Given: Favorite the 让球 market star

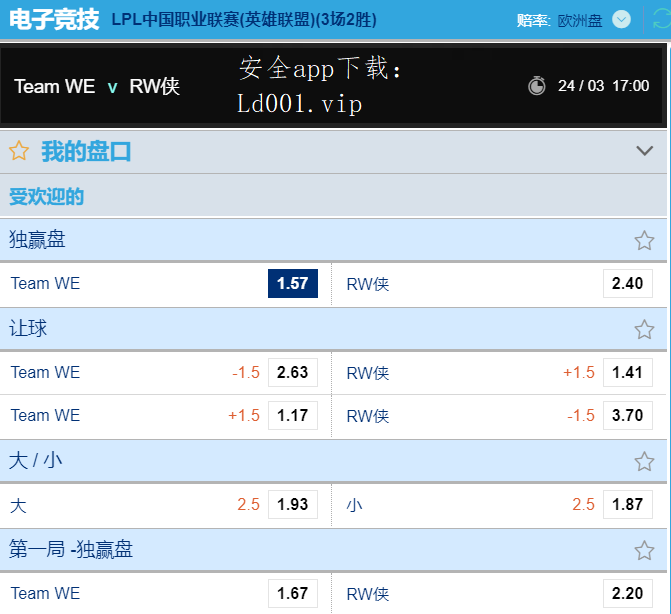Looking at the screenshot, I should pos(644,329).
